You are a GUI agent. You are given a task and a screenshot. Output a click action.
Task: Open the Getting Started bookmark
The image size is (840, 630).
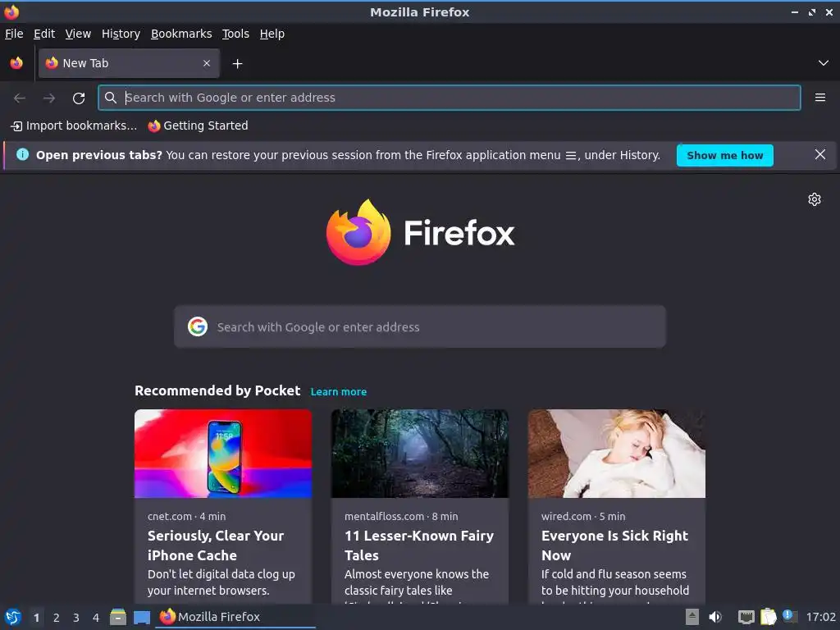pos(199,126)
